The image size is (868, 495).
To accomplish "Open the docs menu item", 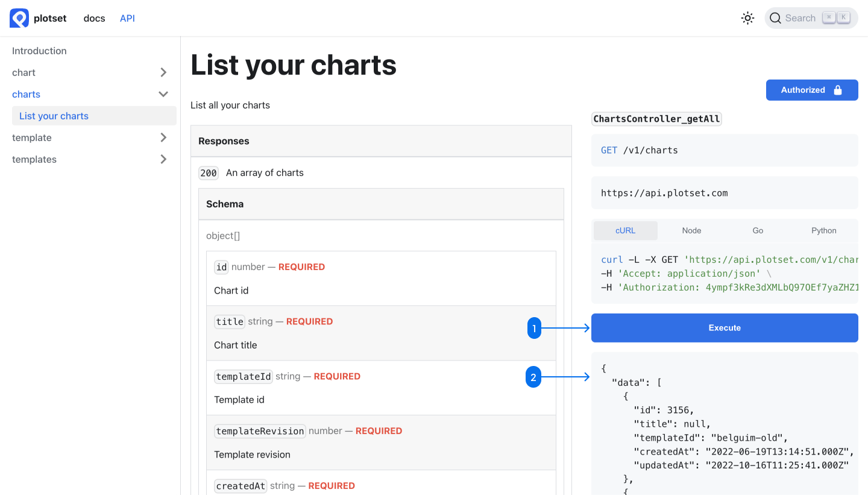I will (94, 18).
